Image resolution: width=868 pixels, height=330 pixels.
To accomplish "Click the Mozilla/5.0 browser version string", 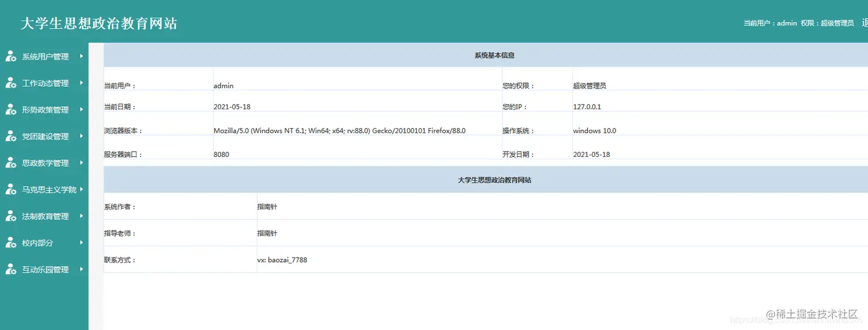I will [x=339, y=131].
